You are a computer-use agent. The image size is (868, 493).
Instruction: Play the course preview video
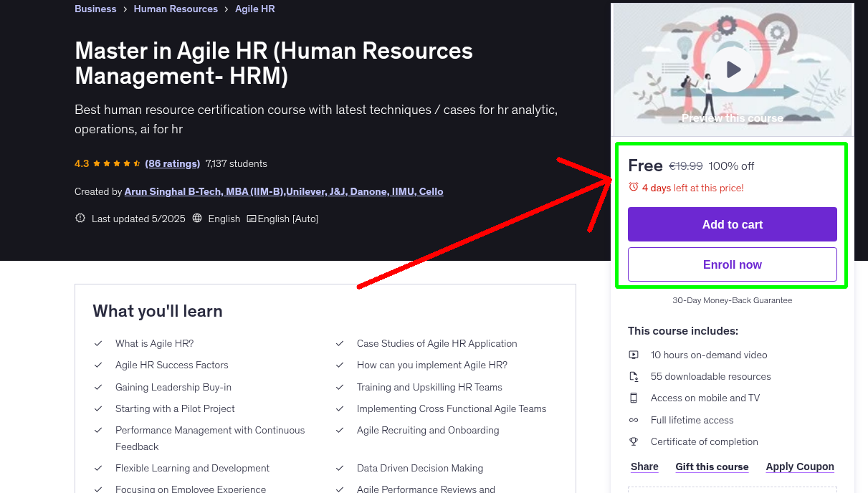[x=732, y=69]
